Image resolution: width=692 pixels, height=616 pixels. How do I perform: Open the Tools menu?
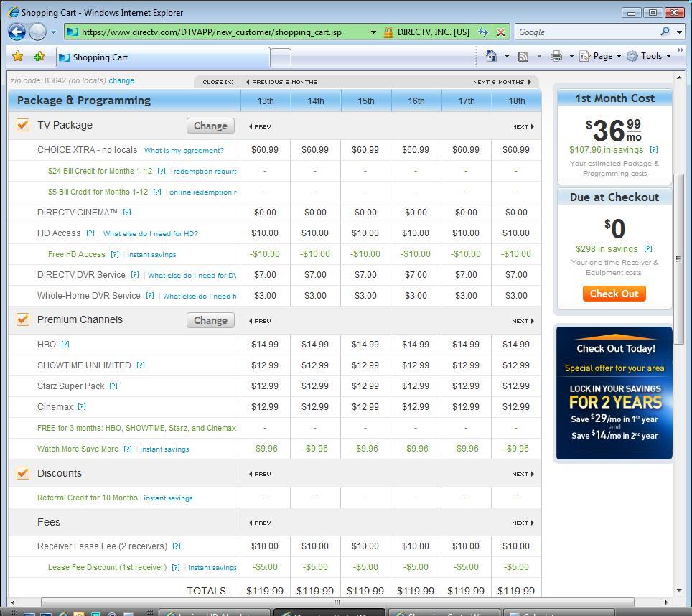click(649, 56)
